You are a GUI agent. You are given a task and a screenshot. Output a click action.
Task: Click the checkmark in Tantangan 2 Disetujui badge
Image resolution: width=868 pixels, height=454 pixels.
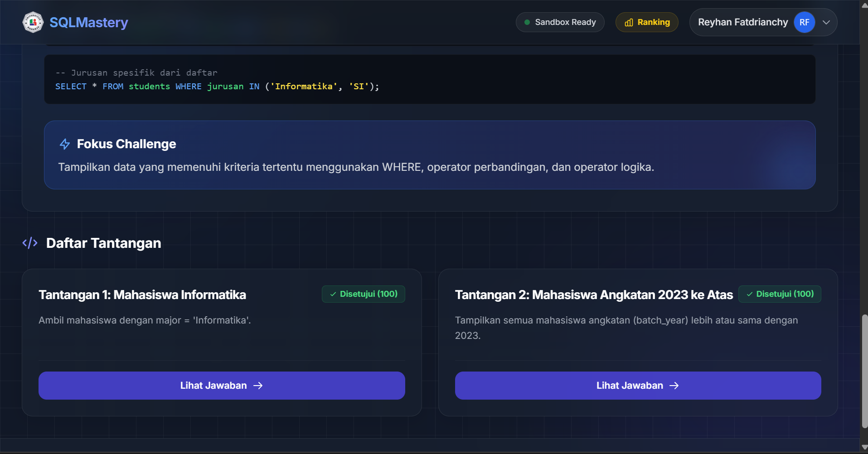[x=749, y=294]
